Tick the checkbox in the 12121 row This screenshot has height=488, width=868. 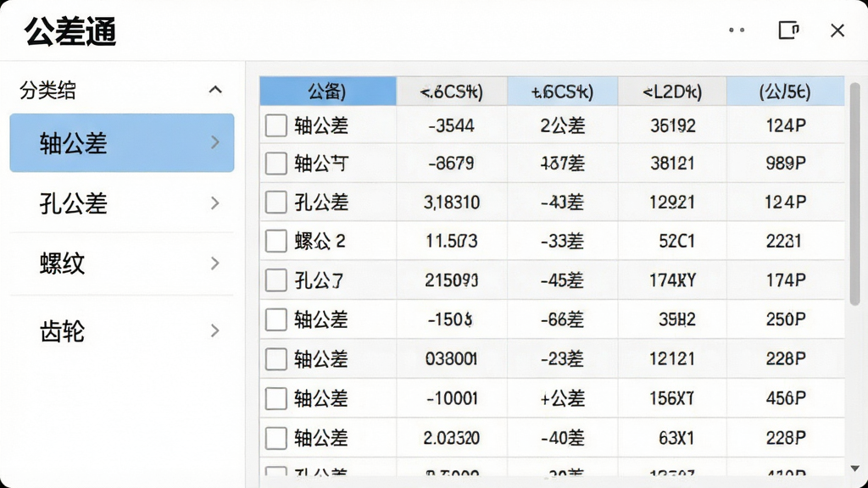point(275,359)
